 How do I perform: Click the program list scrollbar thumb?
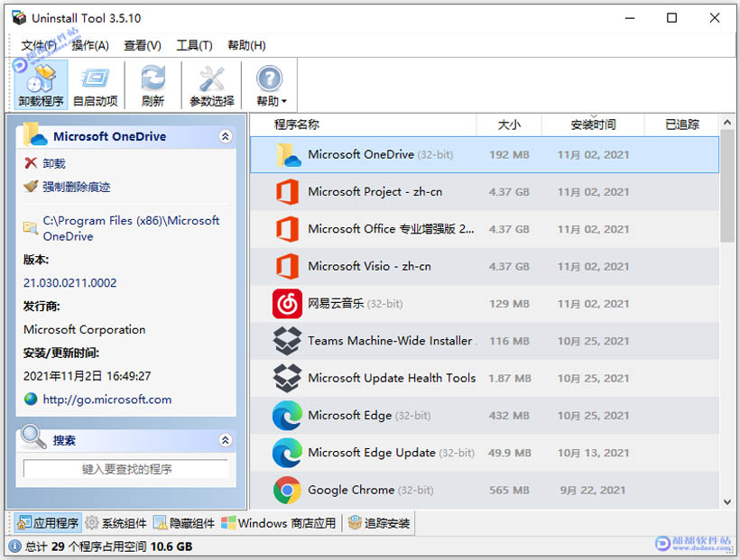727,187
